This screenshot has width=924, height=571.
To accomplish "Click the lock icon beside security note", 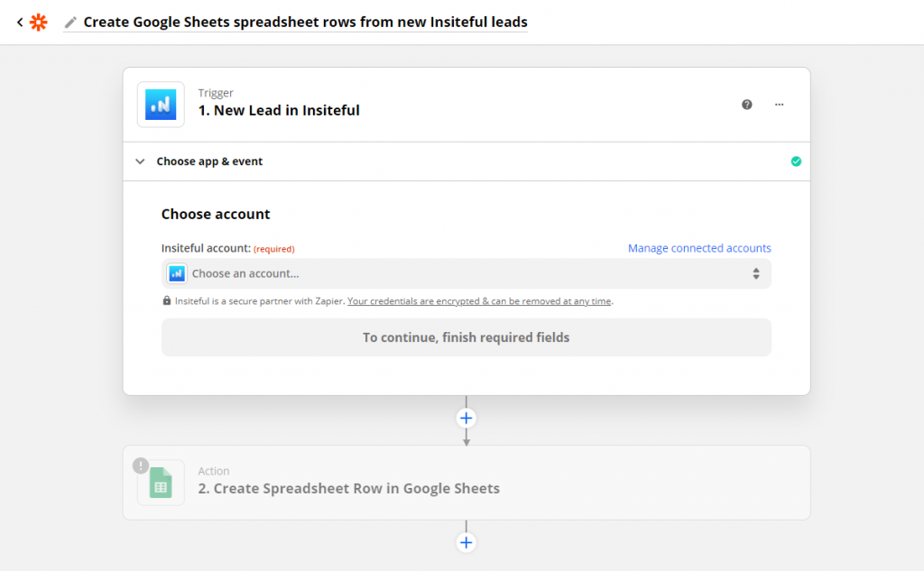I will point(167,300).
